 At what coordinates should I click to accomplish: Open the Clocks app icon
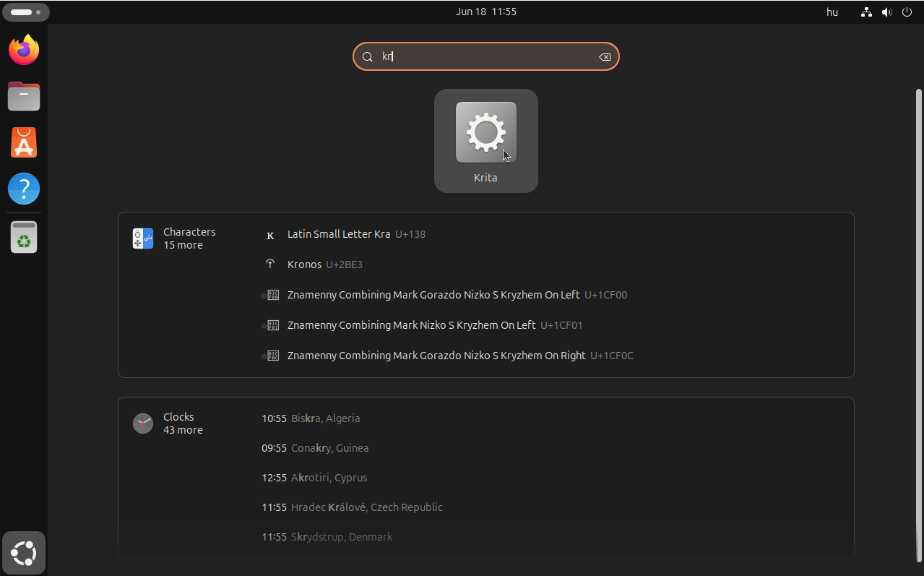pyautogui.click(x=143, y=424)
